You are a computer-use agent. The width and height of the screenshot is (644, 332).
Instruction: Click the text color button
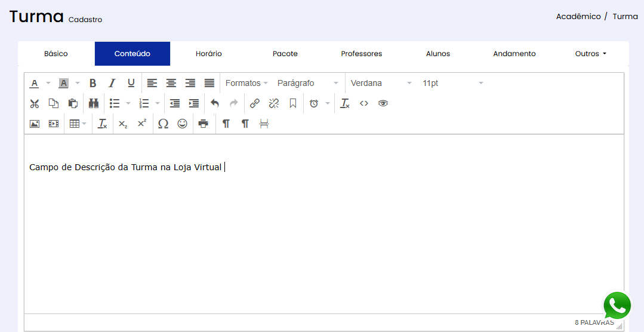coord(35,84)
